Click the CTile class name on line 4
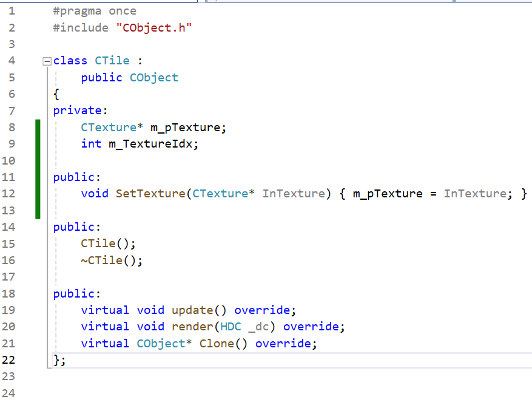 (x=112, y=61)
